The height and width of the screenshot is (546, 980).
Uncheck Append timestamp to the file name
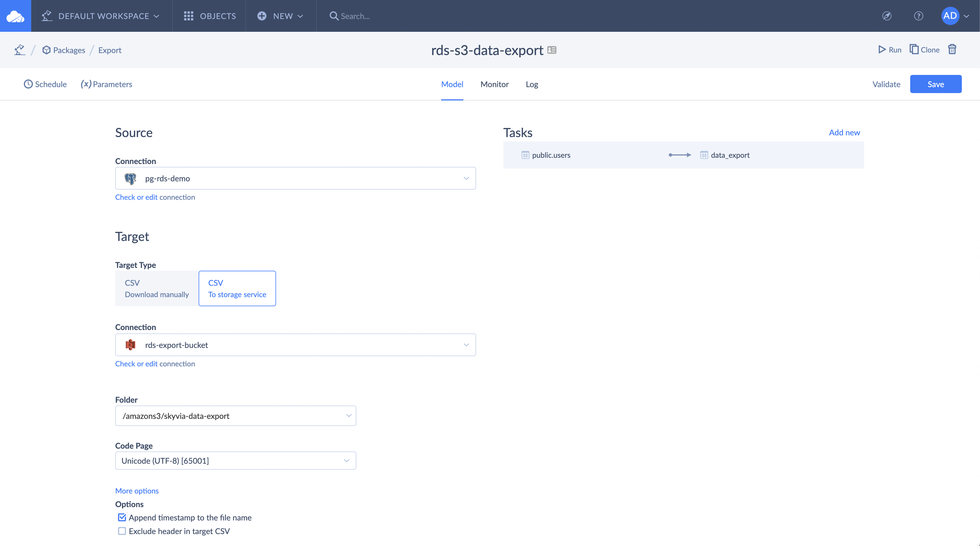tap(122, 517)
